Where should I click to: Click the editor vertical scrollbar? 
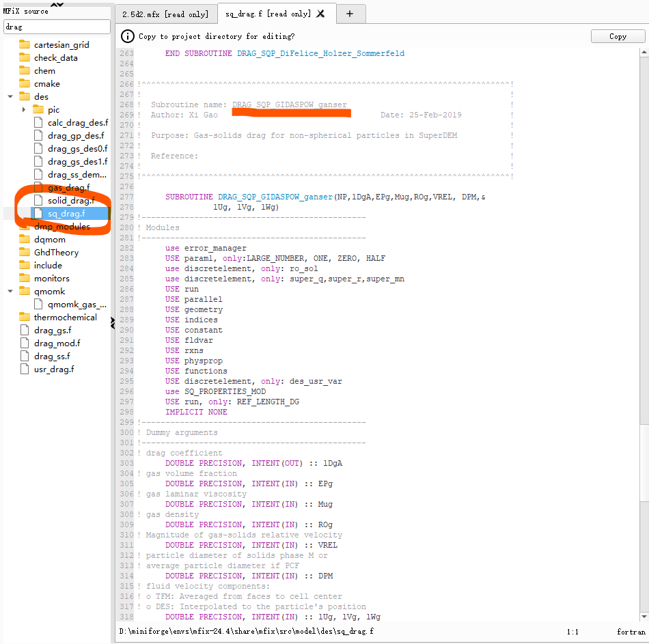coord(645,341)
